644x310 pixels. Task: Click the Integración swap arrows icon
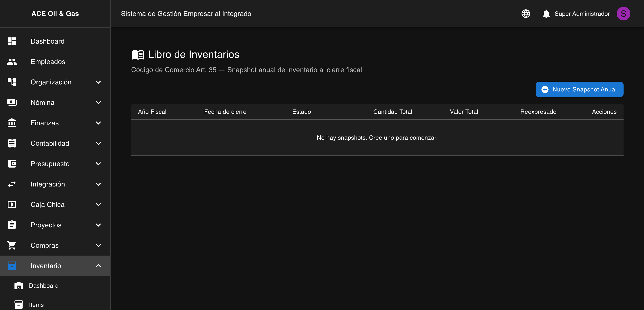coord(12,184)
